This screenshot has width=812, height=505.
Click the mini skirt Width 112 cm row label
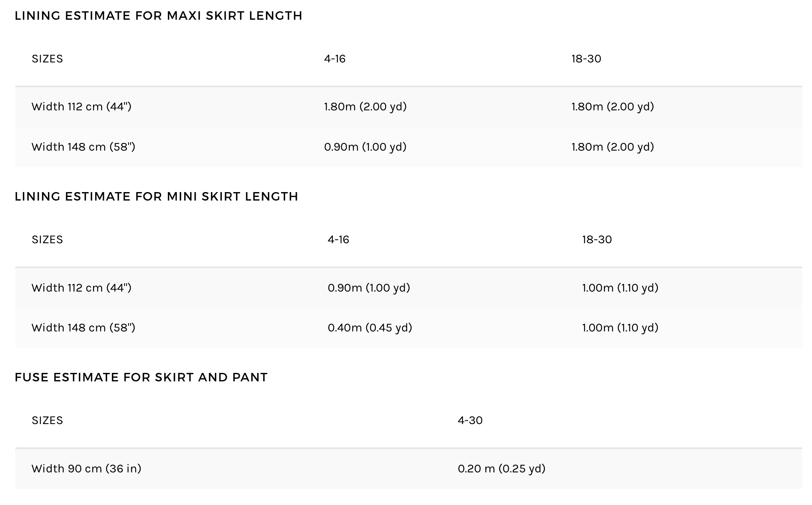click(x=81, y=288)
